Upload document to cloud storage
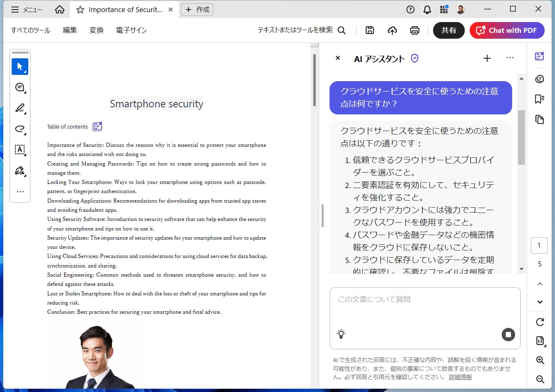555x392 pixels. coord(392,30)
